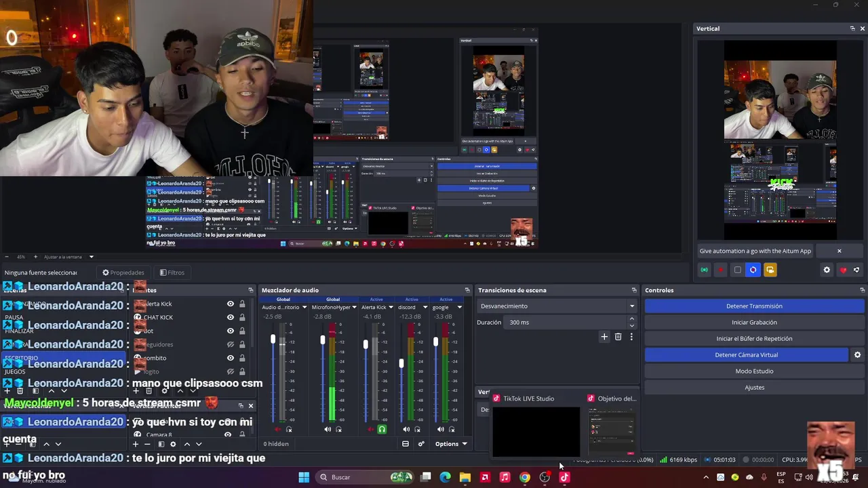The width and height of the screenshot is (868, 488).
Task: Delete the scene transition with trash icon
Action: (x=618, y=336)
